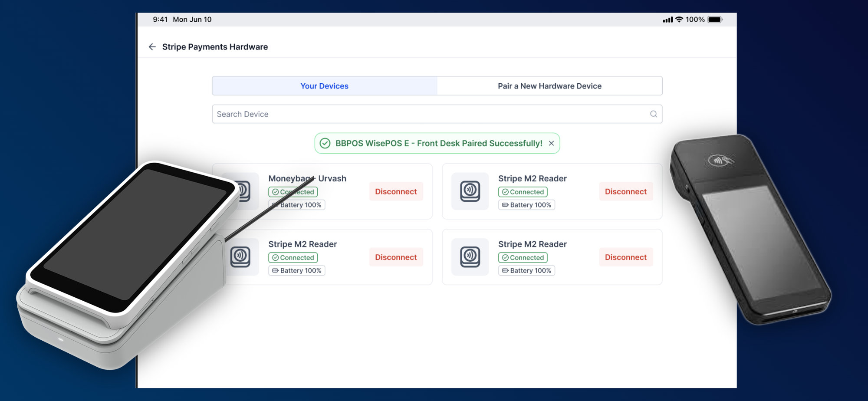The image size is (868, 401).
Task: Click the Connected badge on the lower-right Stripe M2 Reader
Action: 523,257
